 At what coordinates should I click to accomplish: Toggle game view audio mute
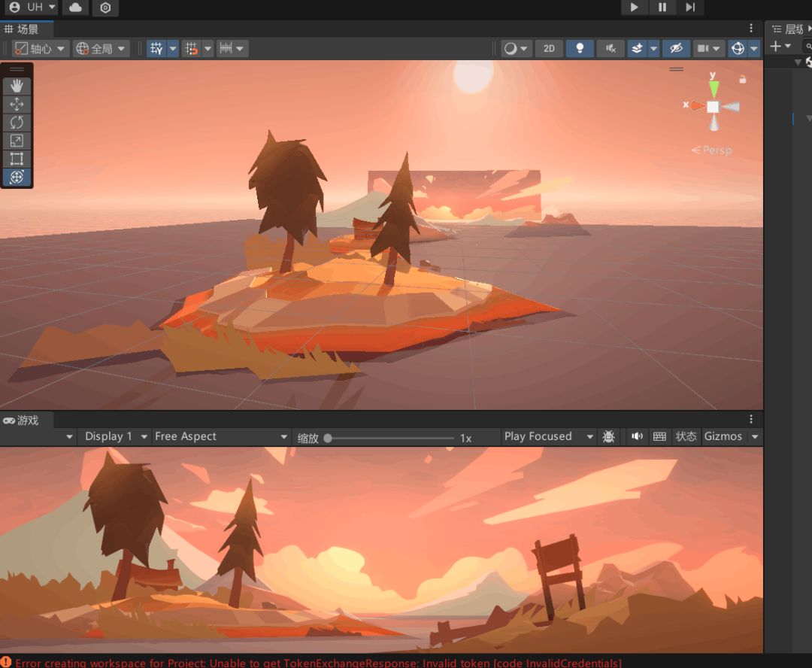coord(637,436)
